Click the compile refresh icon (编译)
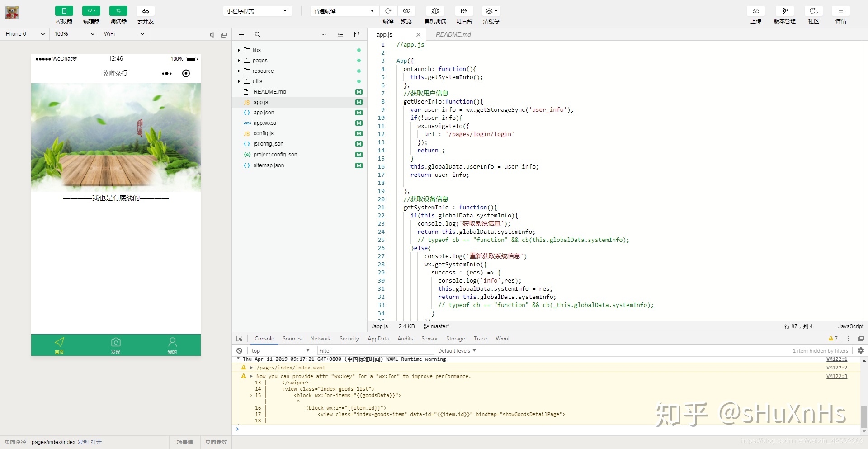 [x=388, y=11]
